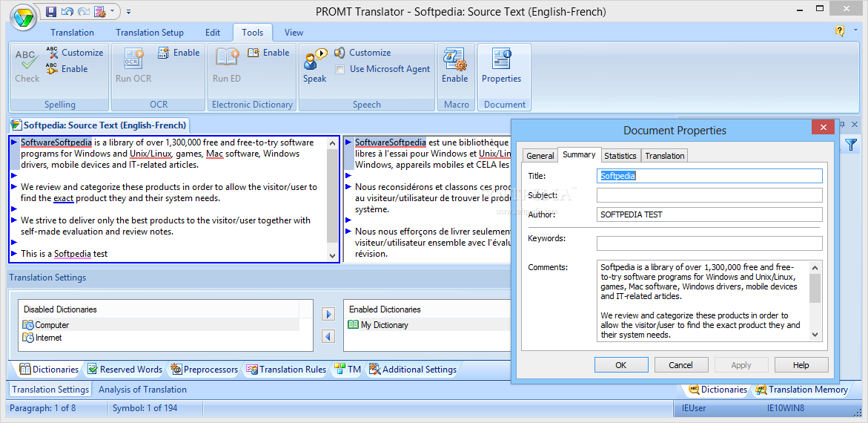Viewport: 868px width, 423px height.
Task: Select Summary tab in Document Properties
Action: pyautogui.click(x=579, y=154)
